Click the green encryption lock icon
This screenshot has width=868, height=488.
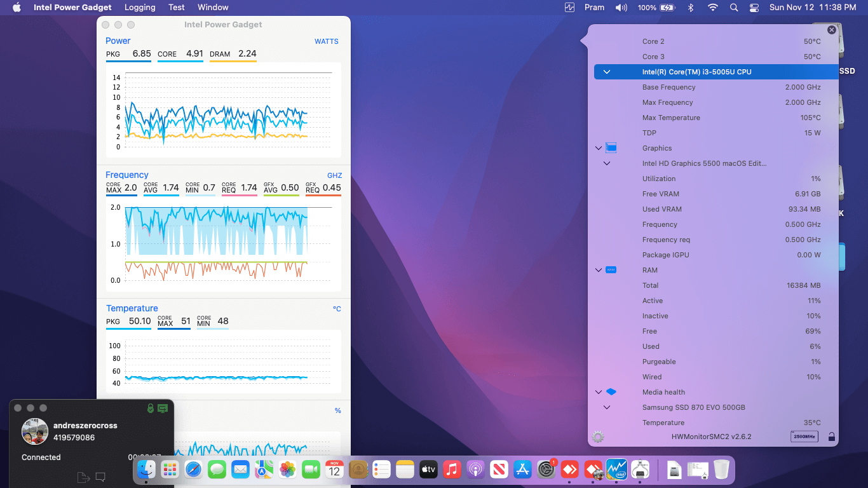click(151, 408)
